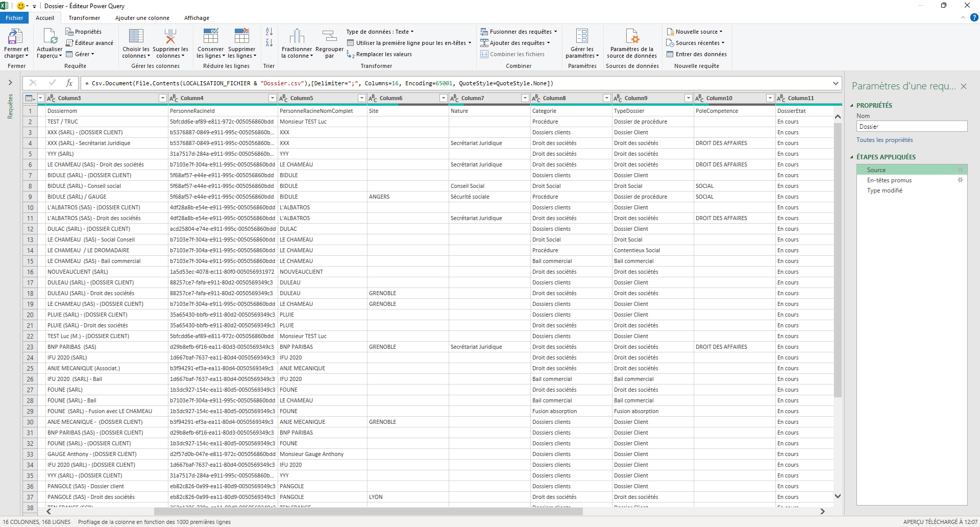Viewport: 980px width, 527px height.
Task: Open Column8 filter dropdown
Action: (607, 98)
